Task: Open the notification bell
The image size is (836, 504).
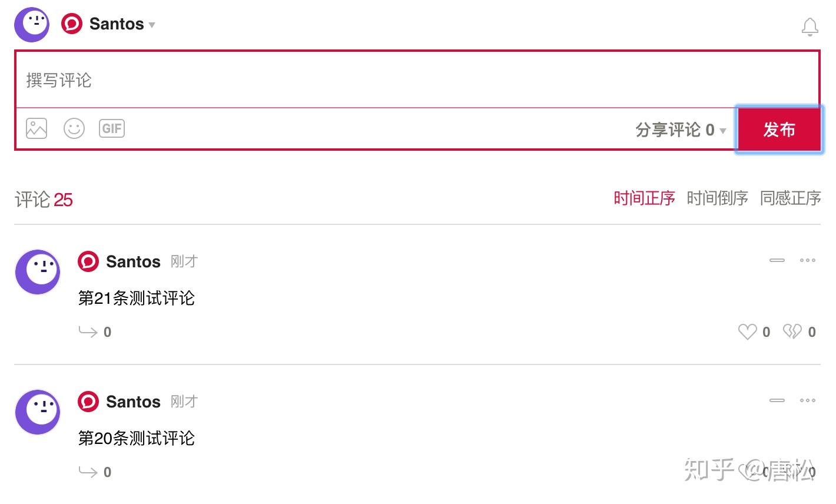Action: coord(810,27)
